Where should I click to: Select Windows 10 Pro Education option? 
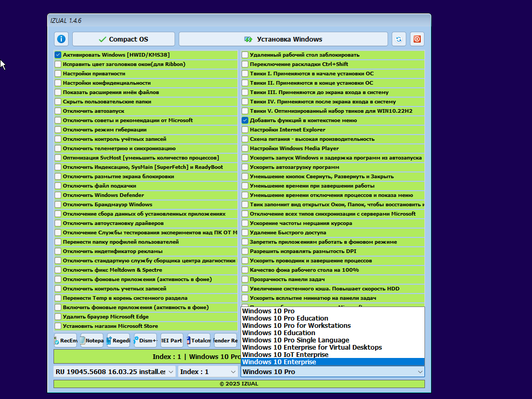332,318
